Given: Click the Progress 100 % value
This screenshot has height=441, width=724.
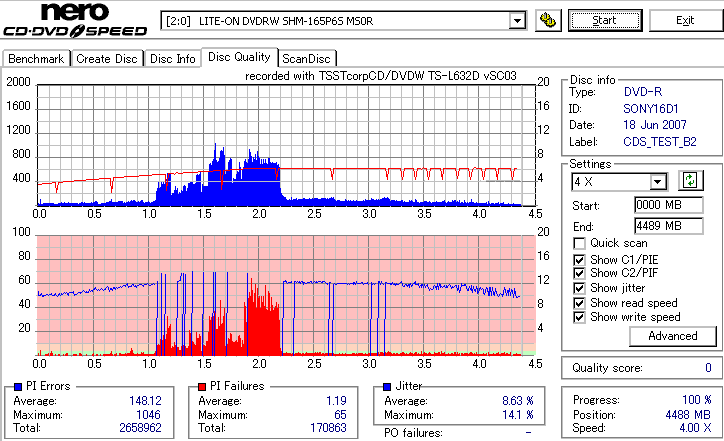Looking at the screenshot, I should click(697, 399).
